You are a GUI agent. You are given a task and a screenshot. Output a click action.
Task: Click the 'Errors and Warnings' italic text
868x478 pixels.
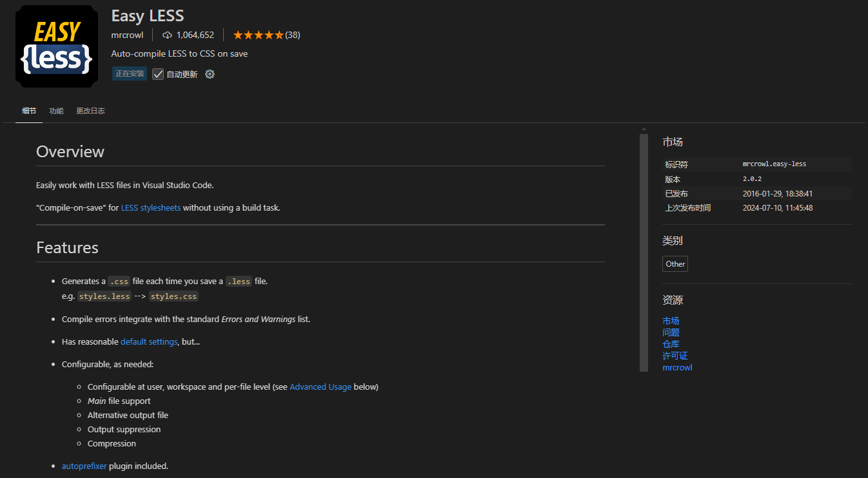[x=258, y=319]
